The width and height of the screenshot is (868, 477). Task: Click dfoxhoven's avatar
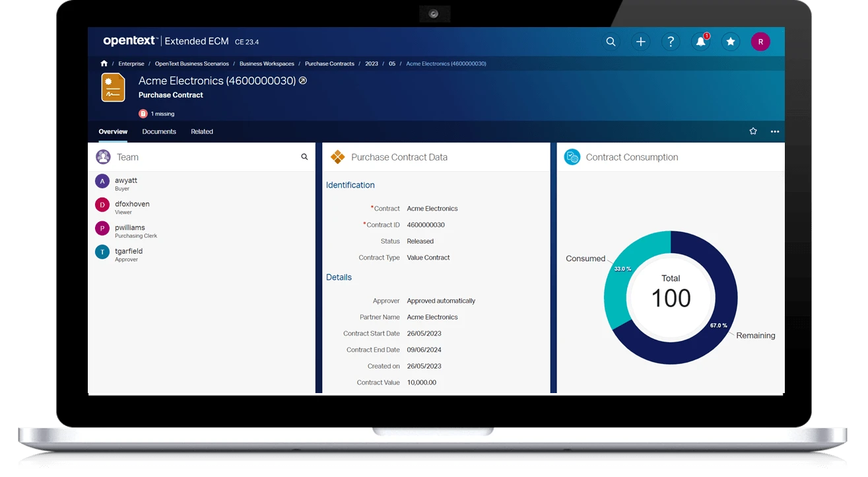[102, 205]
